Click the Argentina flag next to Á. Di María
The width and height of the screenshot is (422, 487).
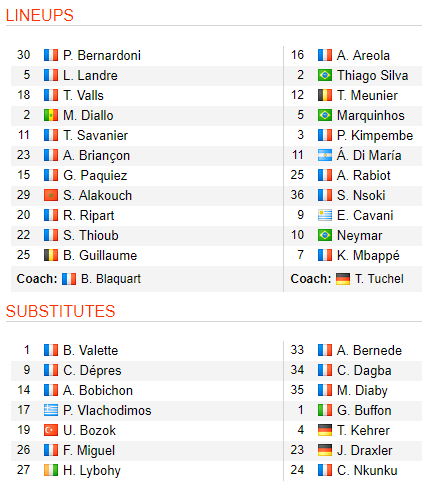point(325,155)
